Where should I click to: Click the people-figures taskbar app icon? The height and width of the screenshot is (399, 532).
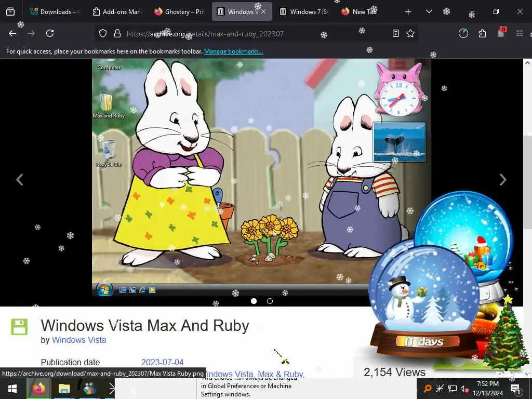coord(89,389)
